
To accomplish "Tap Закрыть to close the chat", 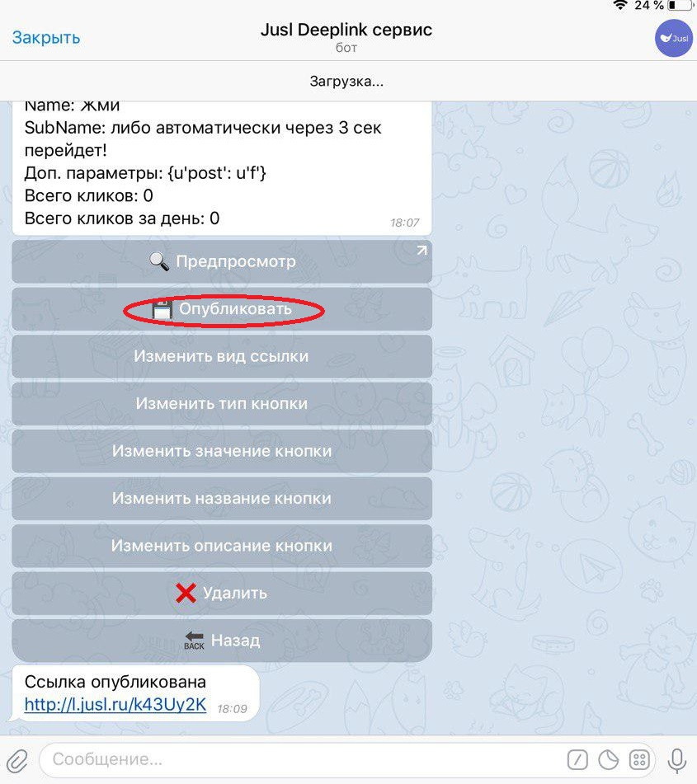I will [x=46, y=37].
